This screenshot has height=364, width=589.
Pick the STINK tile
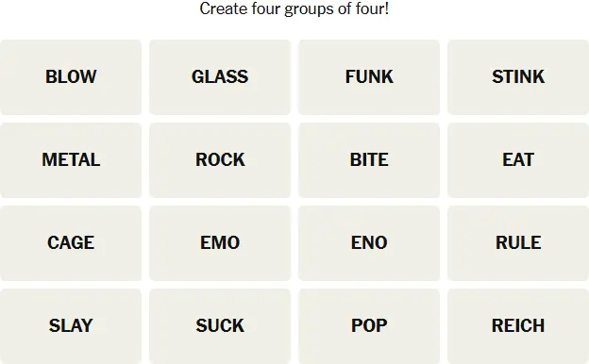point(518,77)
